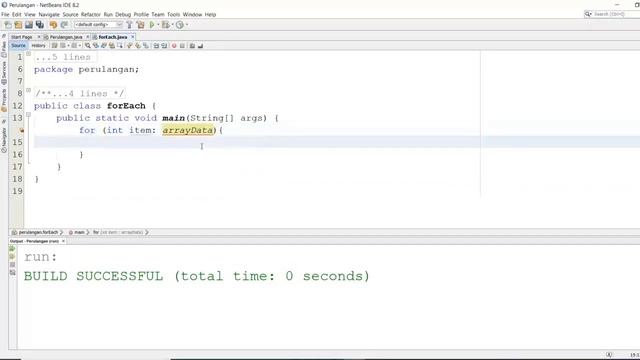Open the Navigate menu
Viewport: 640px width, 360px height.
49,14
